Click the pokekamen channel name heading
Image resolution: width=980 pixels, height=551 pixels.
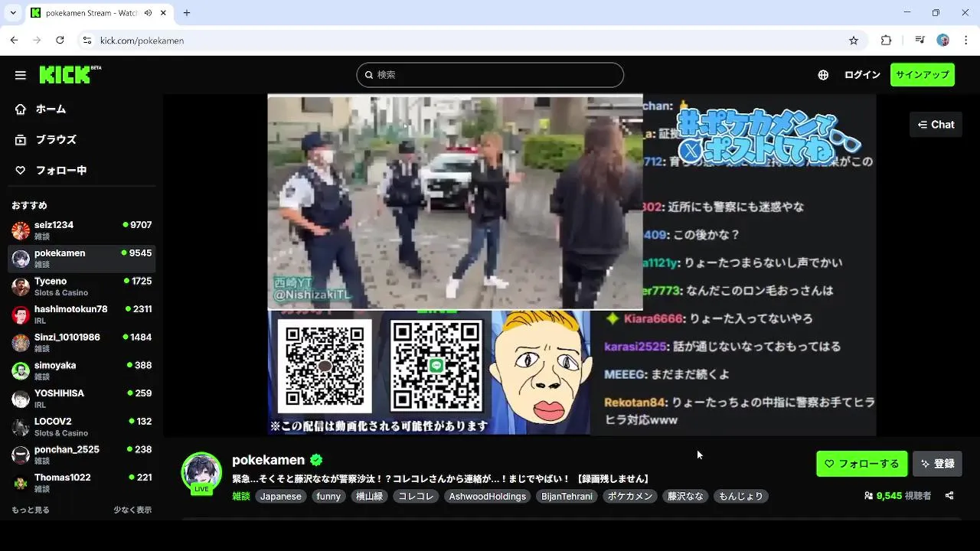tap(269, 460)
